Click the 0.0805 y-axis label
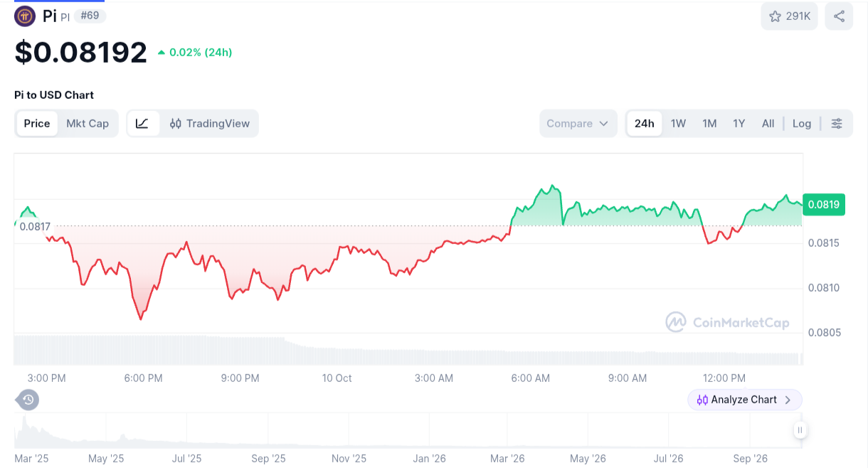This screenshot has height=468, width=868. click(x=824, y=332)
